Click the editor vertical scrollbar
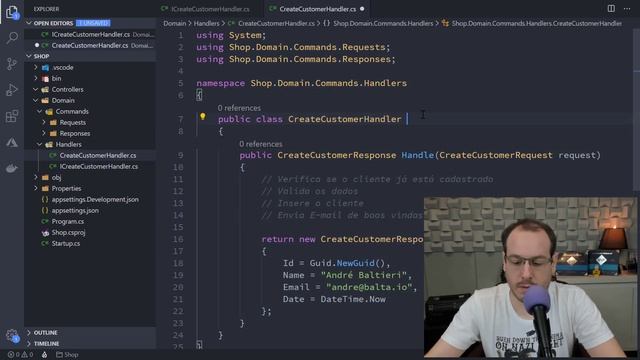Screen dimensions: 640x360 point(636,110)
